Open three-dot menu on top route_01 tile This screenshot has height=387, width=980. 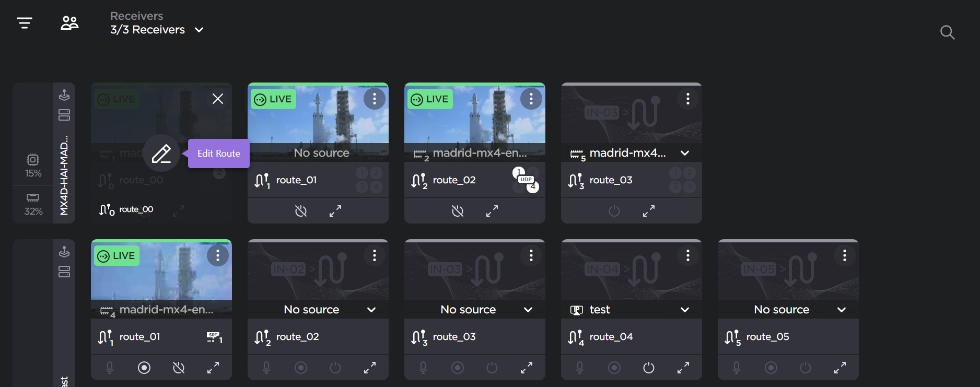374,99
